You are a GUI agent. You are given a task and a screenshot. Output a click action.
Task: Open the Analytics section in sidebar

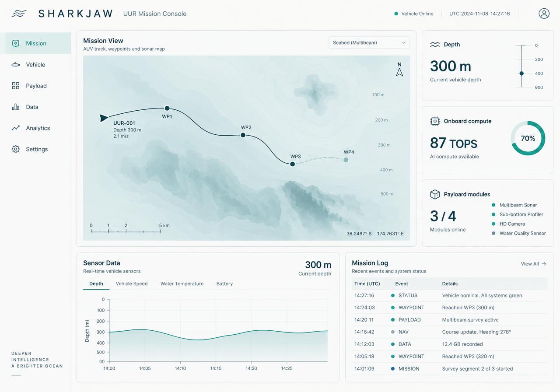pyautogui.click(x=35, y=128)
